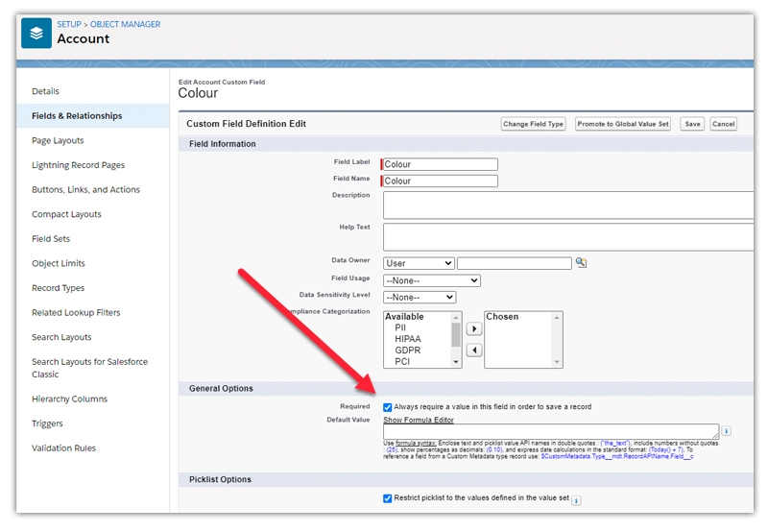
Task: Click the Object Manager layers icon
Action: click(x=36, y=34)
